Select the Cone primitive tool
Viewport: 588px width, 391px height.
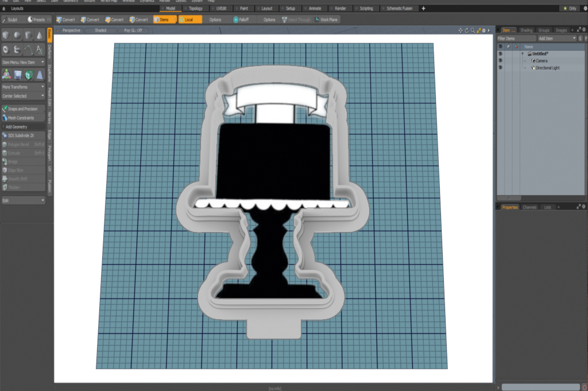(39, 36)
